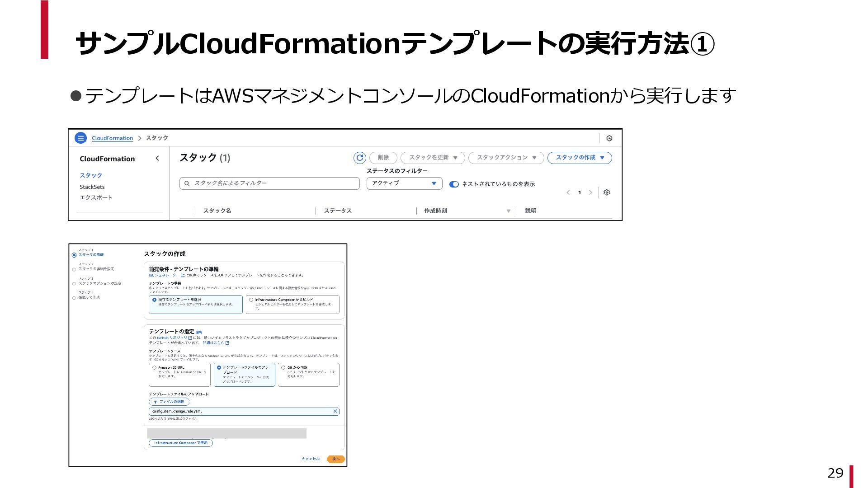This screenshot has width=868, height=488.
Task: Click the refresh stacks icon
Action: (359, 158)
